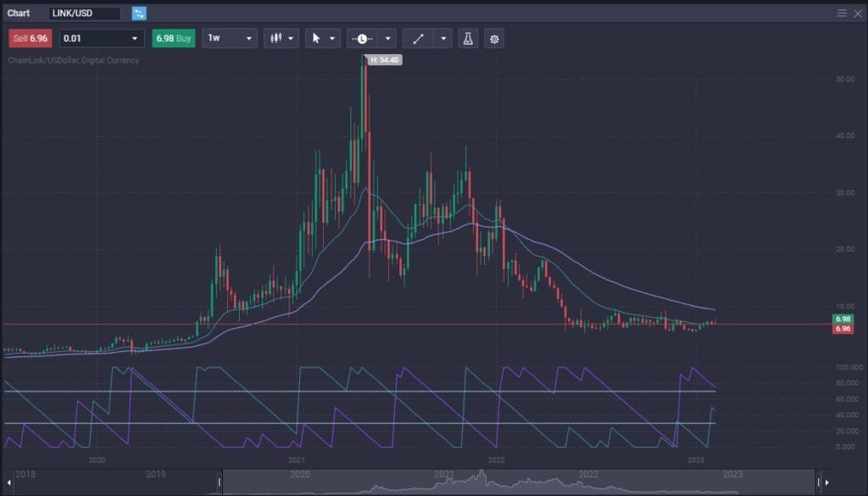
Task: Open the chart panel hamburger menu
Action: [x=842, y=14]
